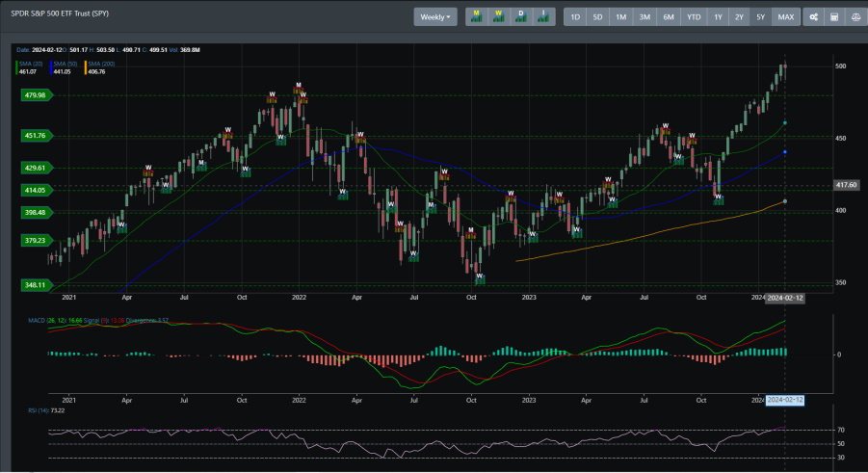Click the 479.98 price level label
The height and width of the screenshot is (473, 868).
[x=36, y=95]
